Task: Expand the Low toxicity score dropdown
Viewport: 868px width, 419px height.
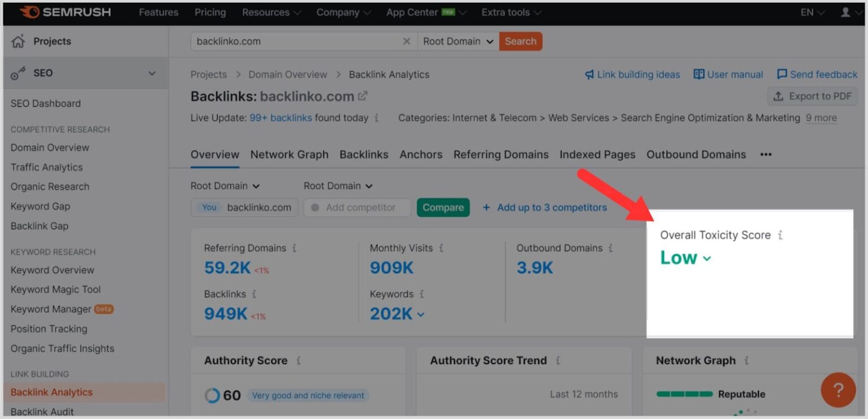Action: (x=706, y=258)
